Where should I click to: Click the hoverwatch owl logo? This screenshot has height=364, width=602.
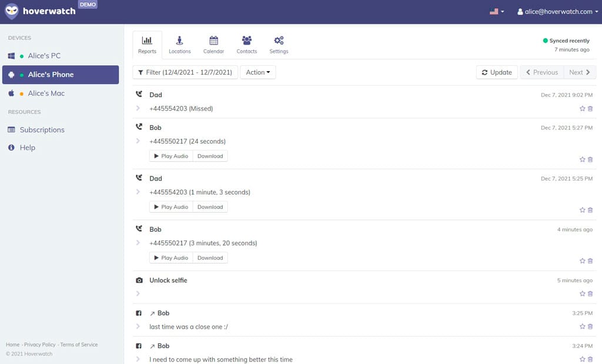12,11
